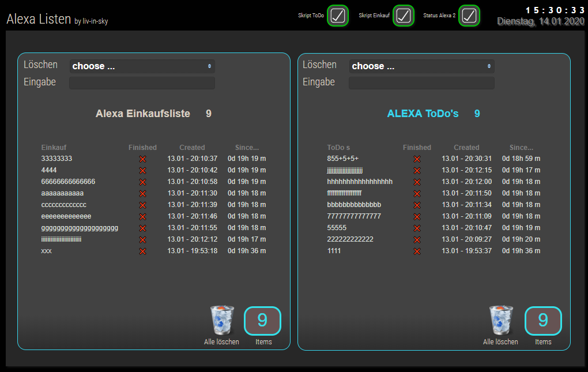The height and width of the screenshot is (372, 588).
Task: Click red X for ToDo created 20:12:15
Action: pyautogui.click(x=417, y=171)
